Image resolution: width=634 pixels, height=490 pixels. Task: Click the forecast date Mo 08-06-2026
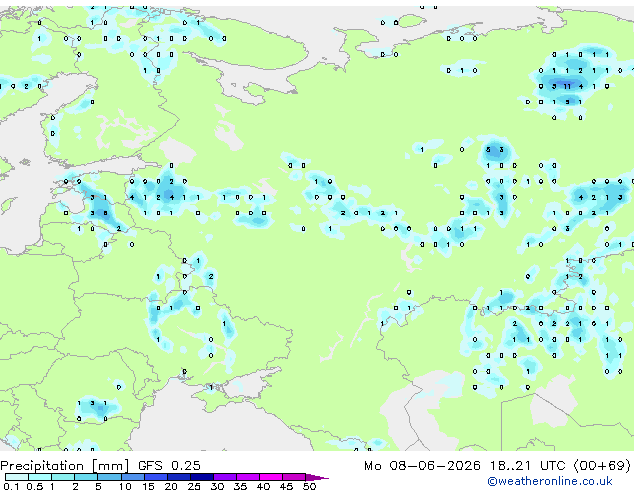[x=422, y=466]
